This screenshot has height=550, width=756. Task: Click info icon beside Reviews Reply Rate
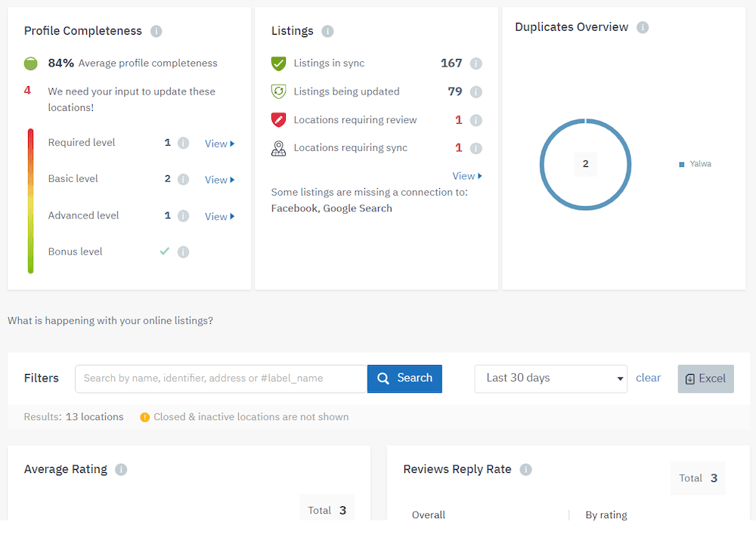pyautogui.click(x=525, y=469)
